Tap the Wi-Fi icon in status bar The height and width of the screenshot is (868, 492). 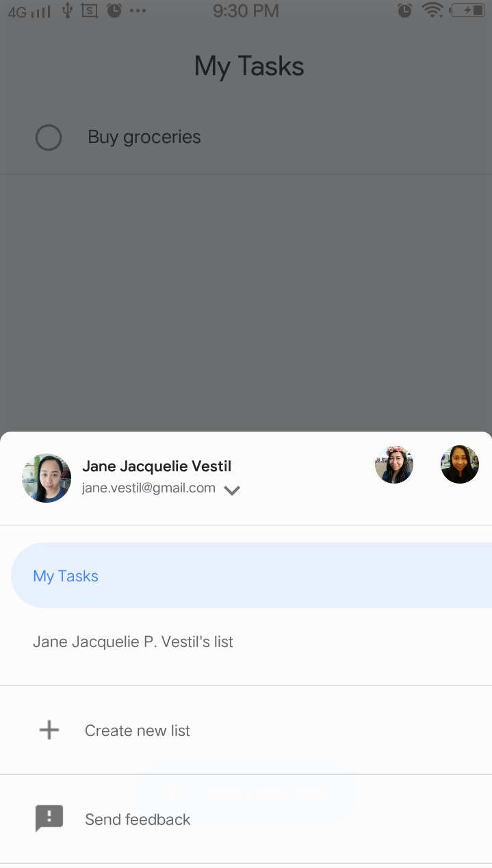pos(432,10)
